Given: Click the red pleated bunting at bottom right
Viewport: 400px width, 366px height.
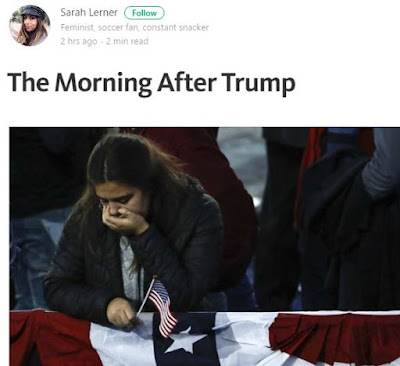Looking at the screenshot, I should (335, 335).
